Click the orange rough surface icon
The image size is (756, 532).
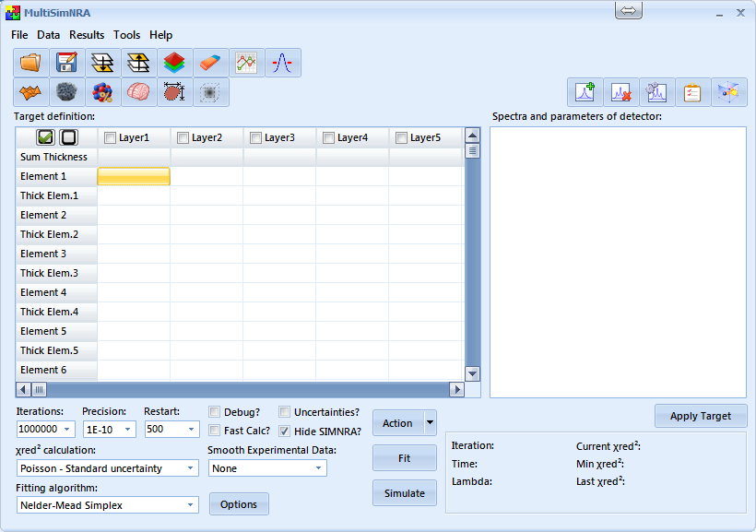pos(30,92)
